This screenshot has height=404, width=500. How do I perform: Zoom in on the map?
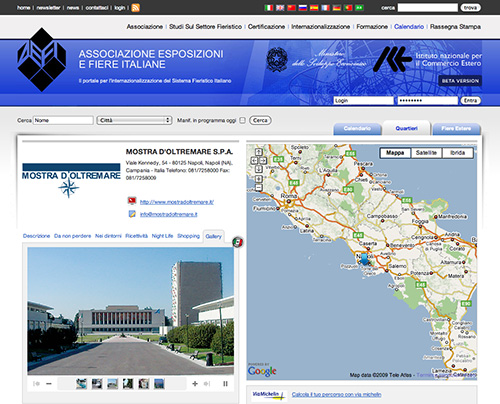click(x=259, y=179)
